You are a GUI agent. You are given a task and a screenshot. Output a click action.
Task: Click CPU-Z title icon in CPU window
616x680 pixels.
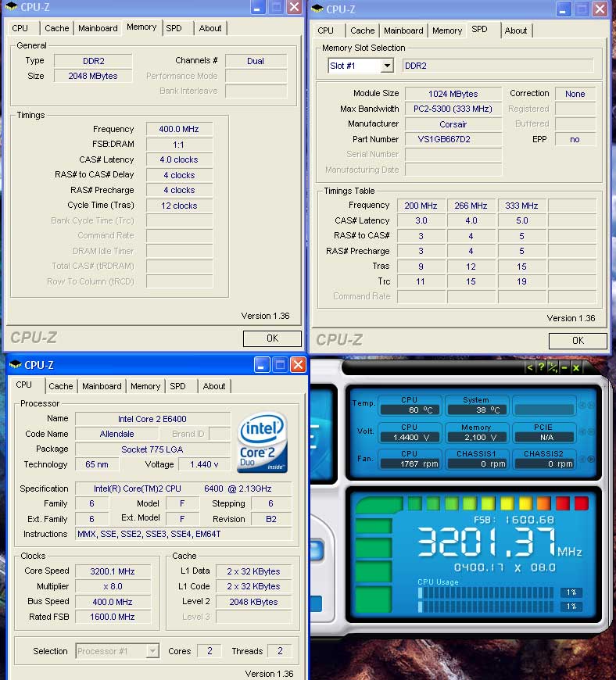pyautogui.click(x=15, y=365)
